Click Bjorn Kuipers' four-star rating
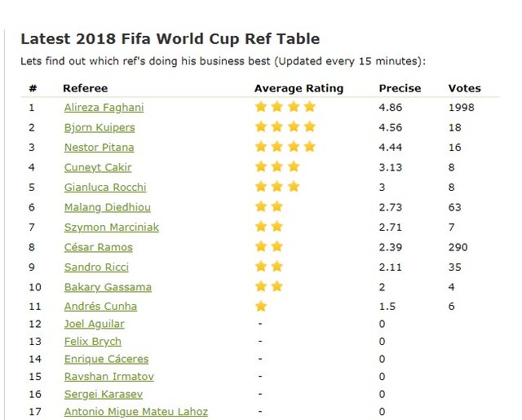The height and width of the screenshot is (420, 522). tap(285, 126)
